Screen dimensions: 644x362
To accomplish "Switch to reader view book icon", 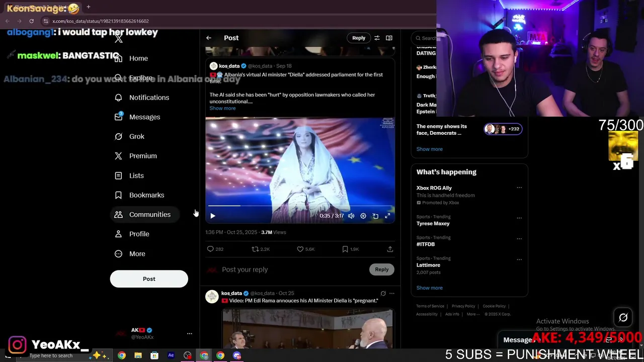I will (x=389, y=38).
